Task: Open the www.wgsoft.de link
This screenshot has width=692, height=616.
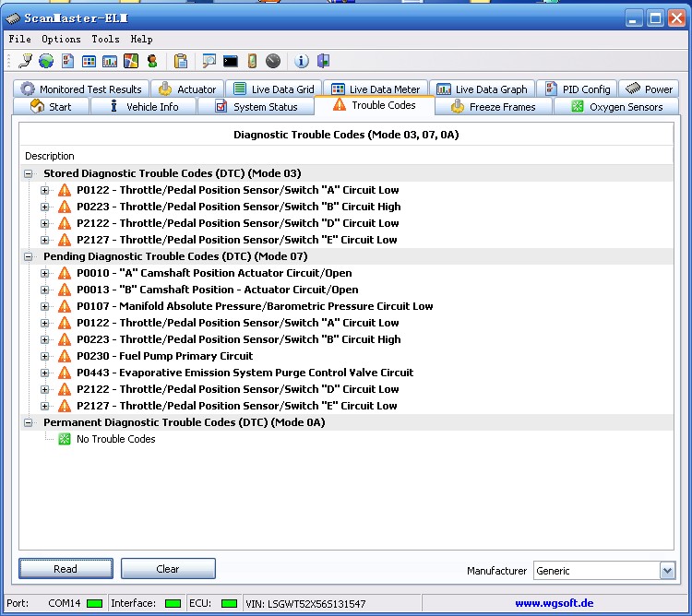Action: tap(554, 603)
